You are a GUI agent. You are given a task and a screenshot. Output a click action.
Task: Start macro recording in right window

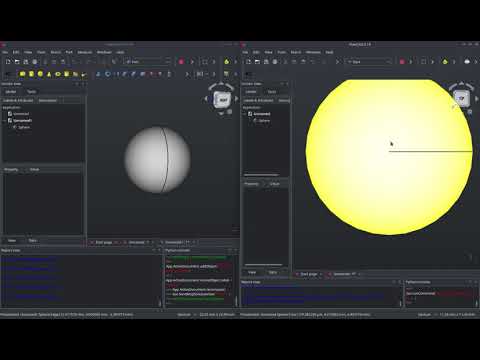click(402, 62)
